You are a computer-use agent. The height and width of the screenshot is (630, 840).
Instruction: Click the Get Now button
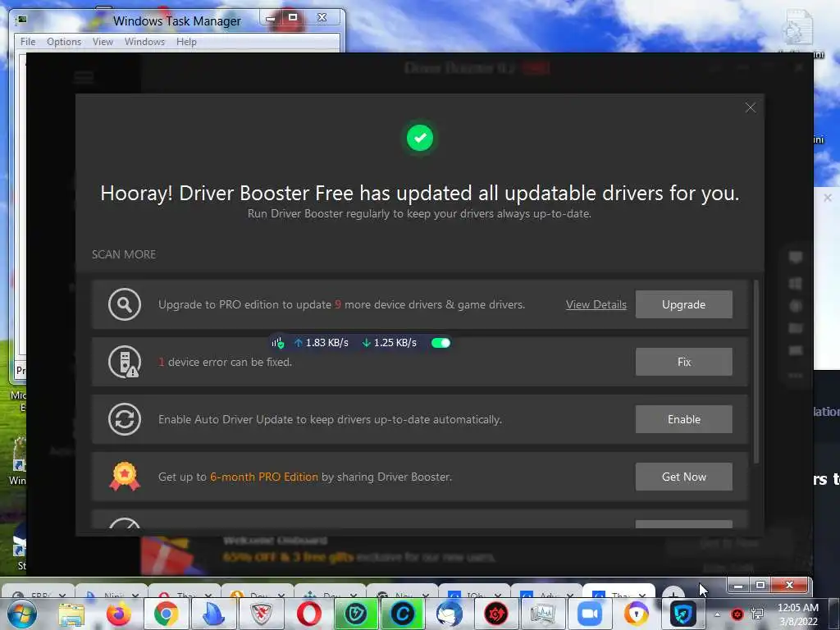click(x=683, y=477)
